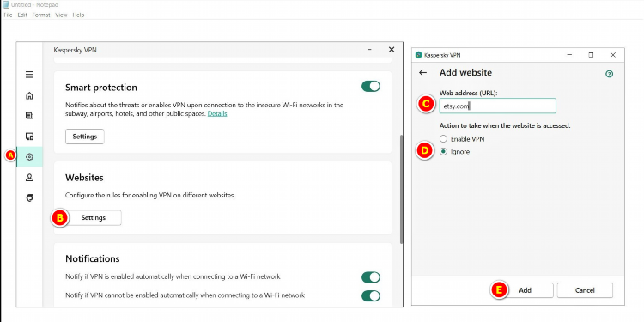
Task: Open the account profile sidebar icon
Action: 29,178
